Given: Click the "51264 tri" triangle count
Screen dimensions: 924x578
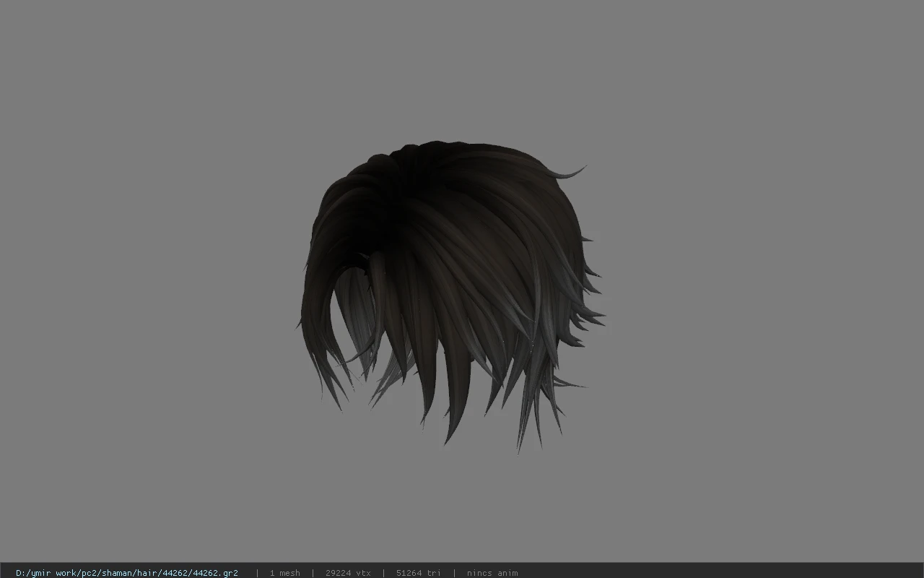Looking at the screenshot, I should tap(418, 573).
